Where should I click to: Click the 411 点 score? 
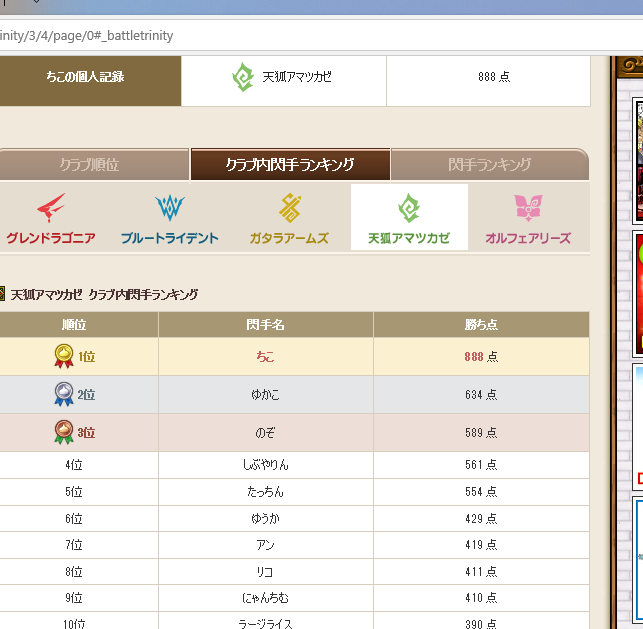click(481, 572)
